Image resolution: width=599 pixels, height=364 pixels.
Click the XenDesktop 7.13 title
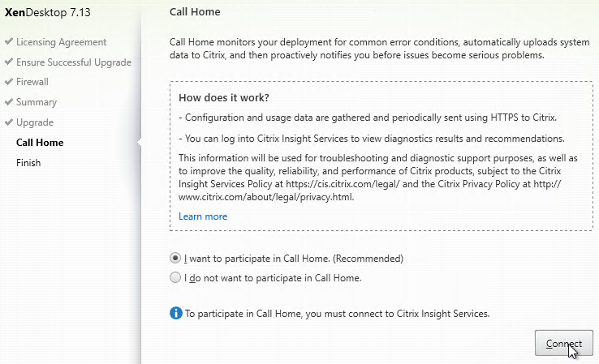[48, 12]
